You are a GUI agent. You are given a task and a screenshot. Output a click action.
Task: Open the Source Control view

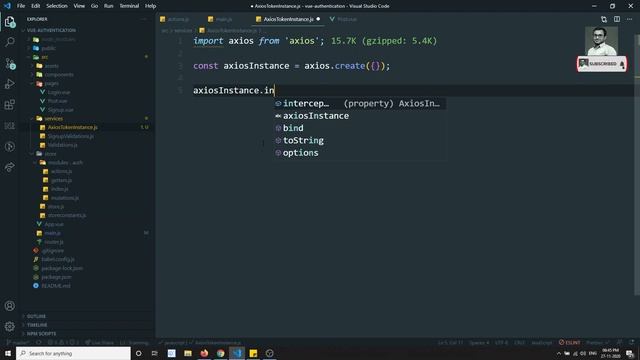[x=10, y=63]
